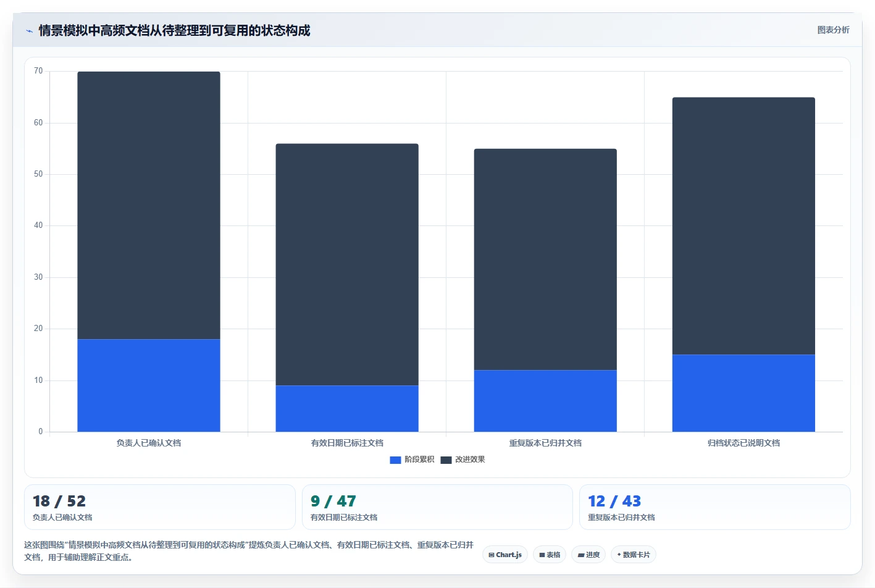
Task: Toggle the 阶段累积 legend entry
Action: coord(412,460)
